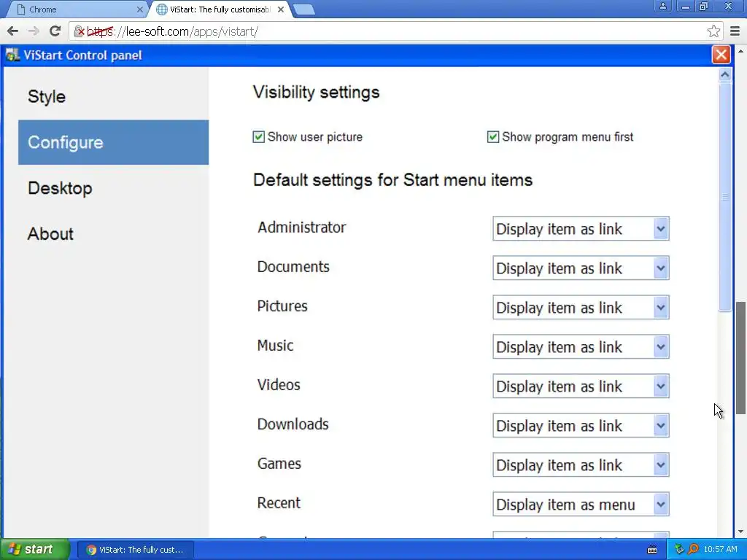Click the Downloads label
Screen dimensions: 747x560
pos(293,424)
